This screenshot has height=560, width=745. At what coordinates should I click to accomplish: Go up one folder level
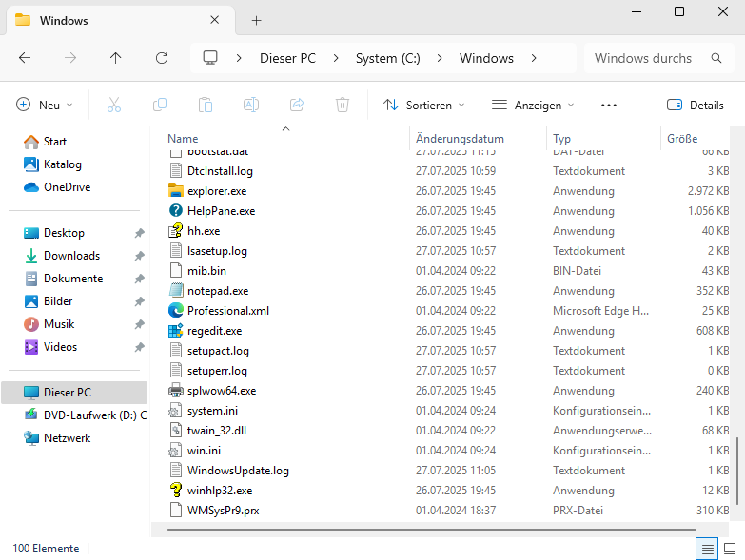tap(115, 58)
